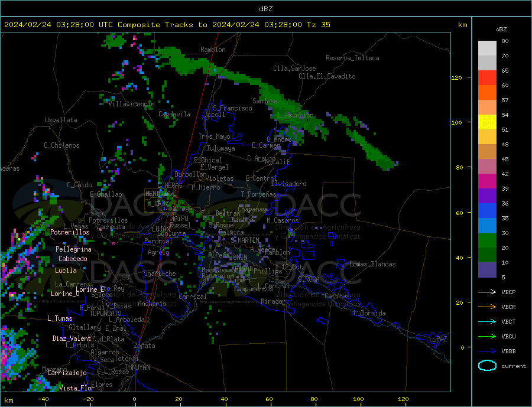
Task: Click the '65' value on color scale
Action: tap(505, 70)
